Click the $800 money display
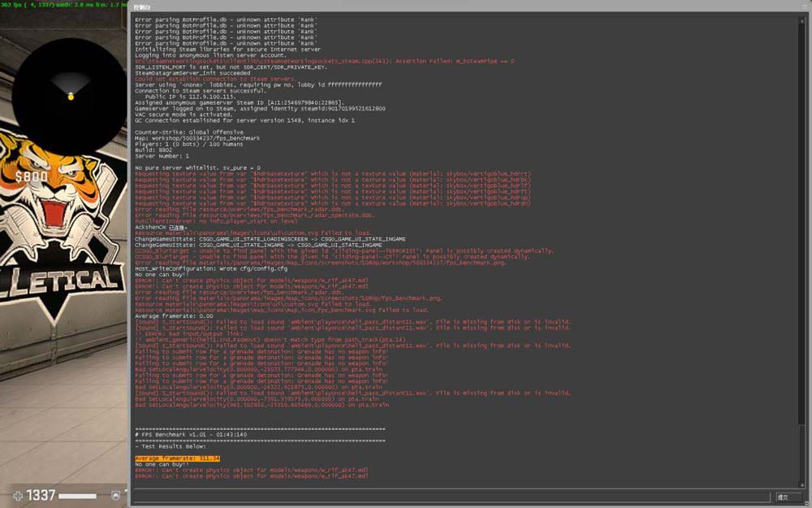Screen dimensions: 812x508 point(31,176)
